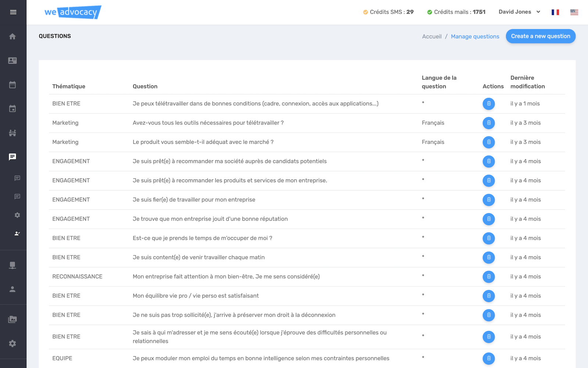Image resolution: width=588 pixels, height=368 pixels.
Task: Check Crédits mails : 1751 indicator
Action: point(456,12)
